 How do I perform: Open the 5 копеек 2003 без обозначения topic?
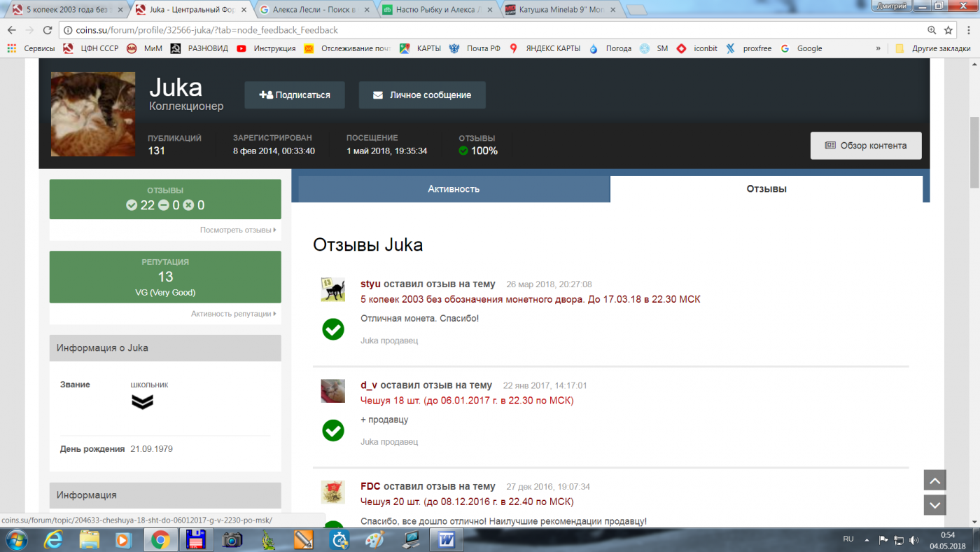(x=530, y=299)
